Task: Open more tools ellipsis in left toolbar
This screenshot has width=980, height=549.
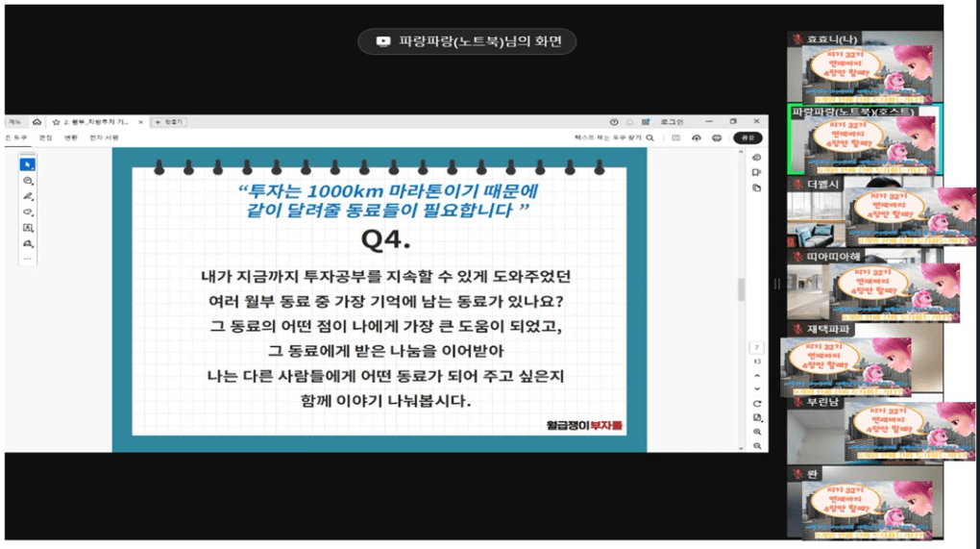Action: [x=28, y=259]
